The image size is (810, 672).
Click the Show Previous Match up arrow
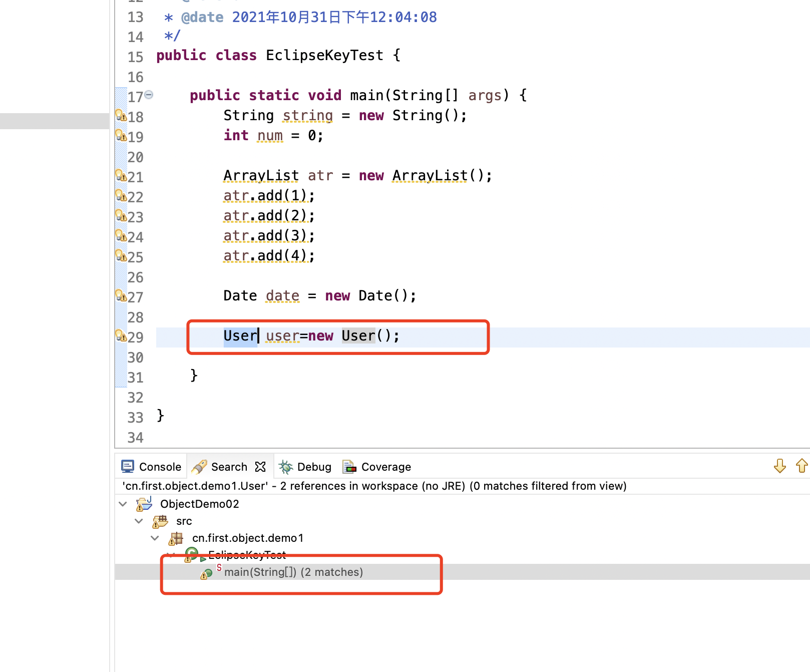(801, 466)
